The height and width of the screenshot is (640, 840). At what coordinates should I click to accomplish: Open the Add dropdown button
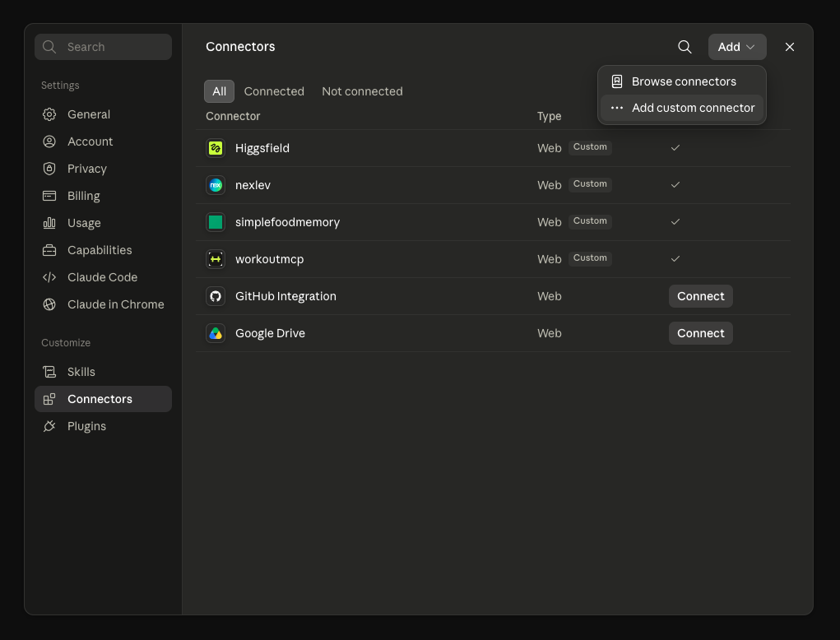coord(737,47)
